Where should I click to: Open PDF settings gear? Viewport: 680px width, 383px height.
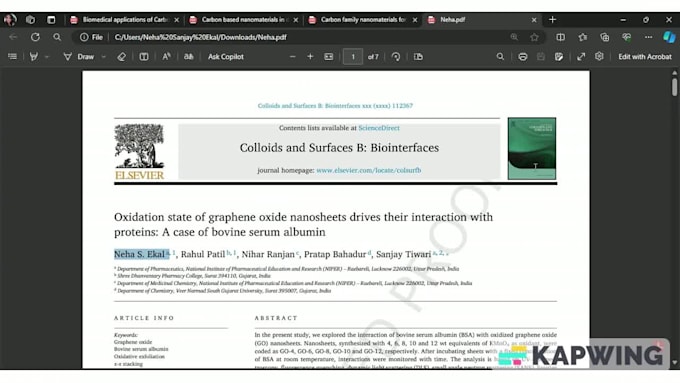tap(599, 56)
